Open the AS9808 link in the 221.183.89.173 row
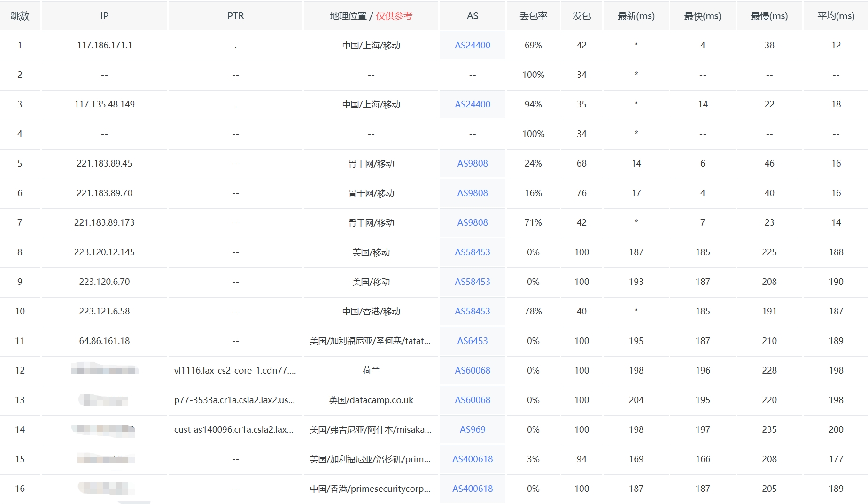Screen dimensions: 868x504 pyautogui.click(x=473, y=222)
